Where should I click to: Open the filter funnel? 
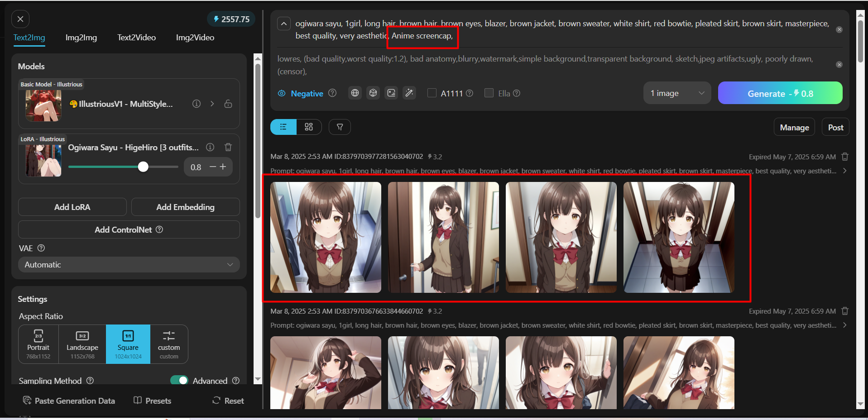340,127
